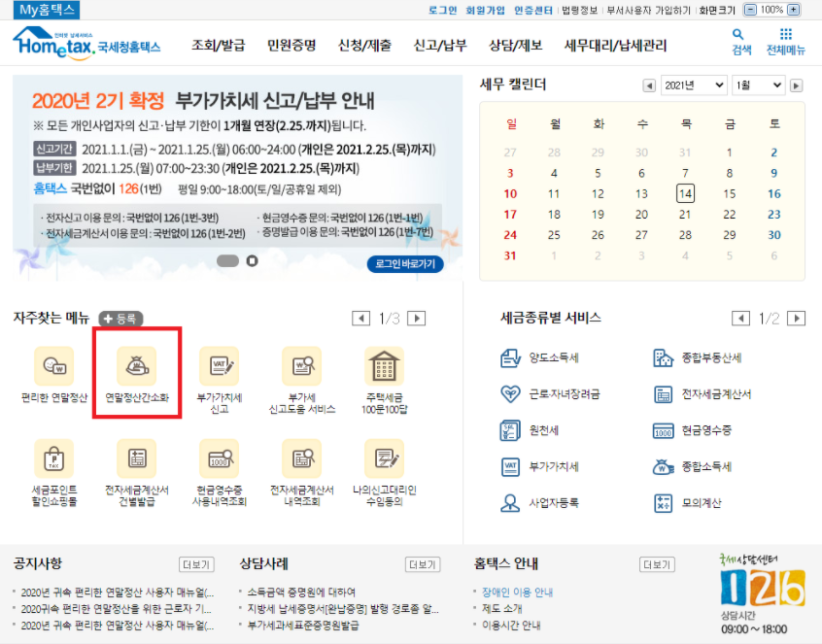Screen dimensions: 822x644
Task: Open the 부가가치세 신고 shortcut icon
Action: click(220, 366)
